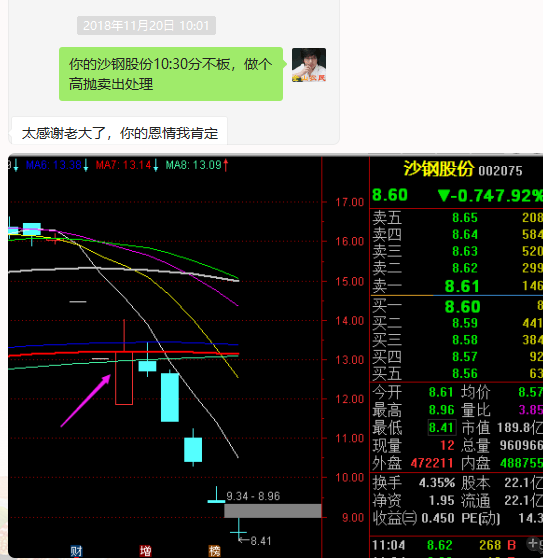The width and height of the screenshot is (543, 560).
Task: Click the magenta arrow annotation on chart
Action: click(86, 400)
